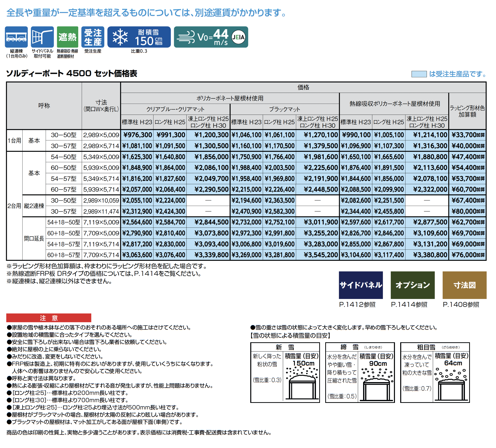Click the 縦連棟 carport icon
Viewport: 496px width, 448px height.
coord(16,37)
